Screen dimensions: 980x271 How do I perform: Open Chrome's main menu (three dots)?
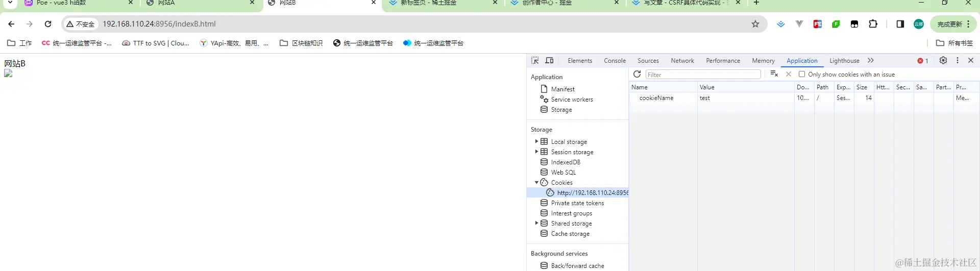pos(968,24)
